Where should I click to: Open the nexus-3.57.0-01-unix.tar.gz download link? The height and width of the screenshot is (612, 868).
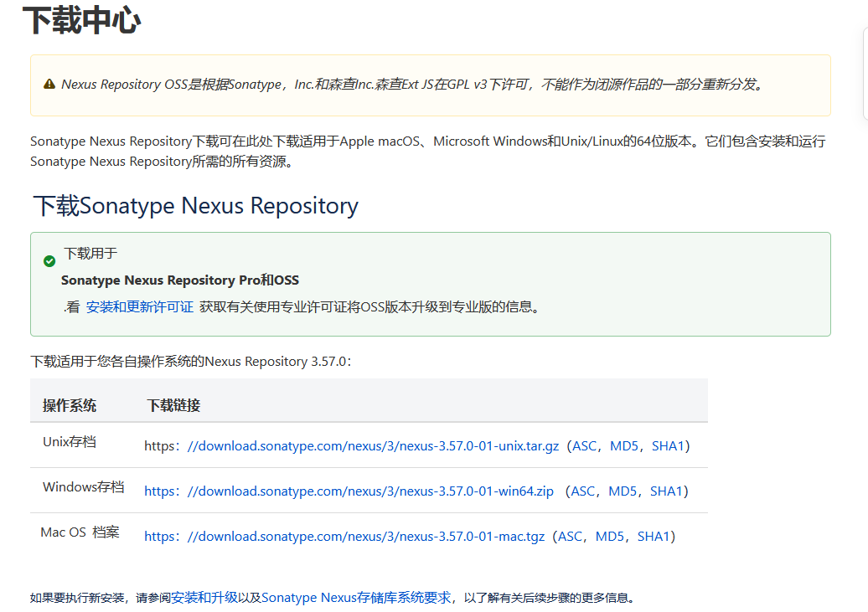[373, 446]
